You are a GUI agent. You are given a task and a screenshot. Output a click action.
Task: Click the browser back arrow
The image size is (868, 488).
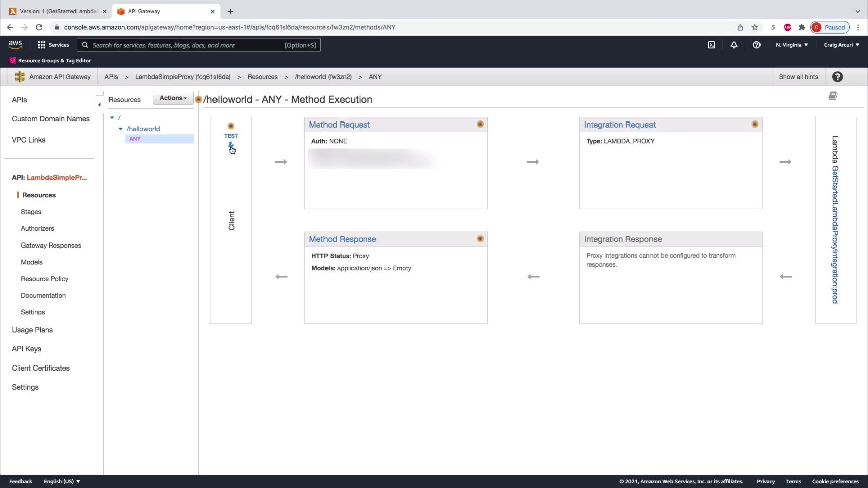point(10,27)
